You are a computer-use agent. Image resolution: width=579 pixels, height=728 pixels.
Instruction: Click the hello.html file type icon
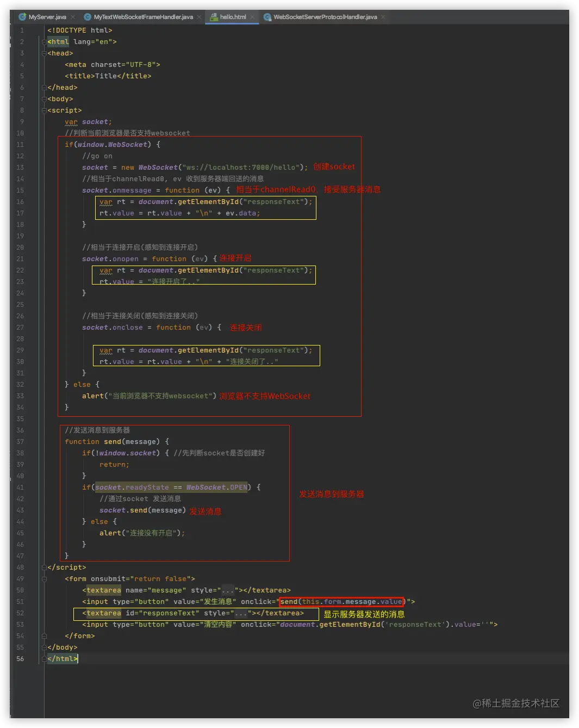pos(214,17)
